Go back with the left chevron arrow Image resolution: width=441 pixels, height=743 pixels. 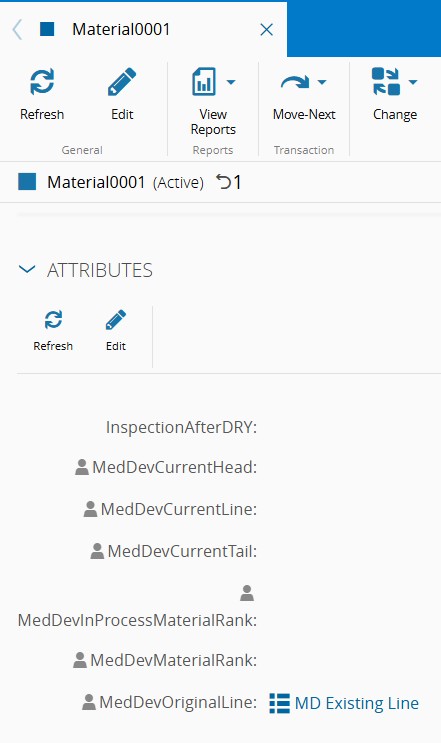pos(17,29)
